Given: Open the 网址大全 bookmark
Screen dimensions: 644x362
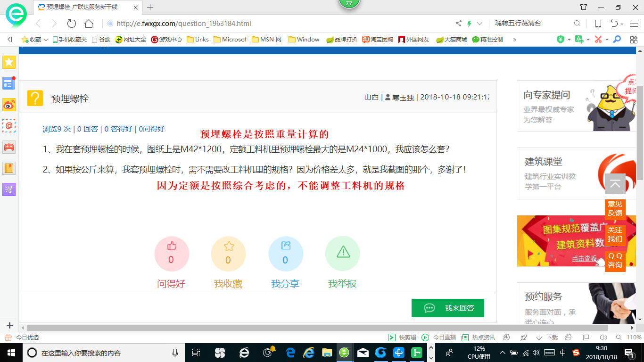Looking at the screenshot, I should (x=131, y=40).
